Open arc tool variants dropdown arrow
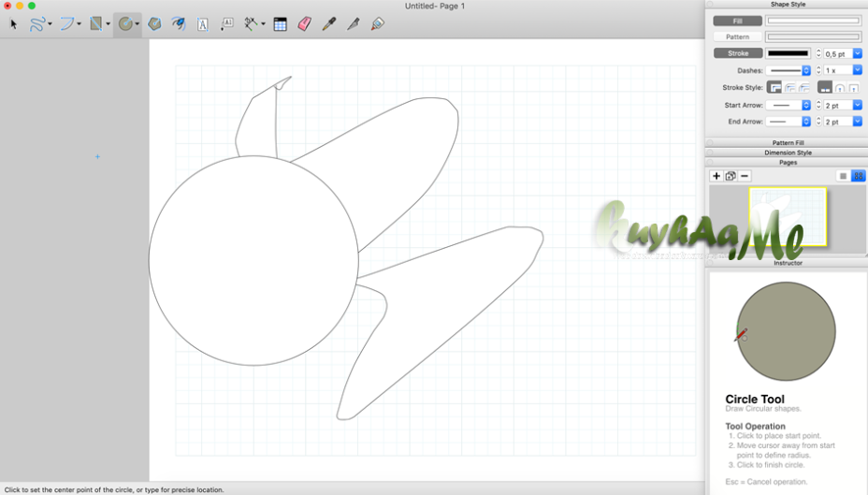 pos(79,23)
